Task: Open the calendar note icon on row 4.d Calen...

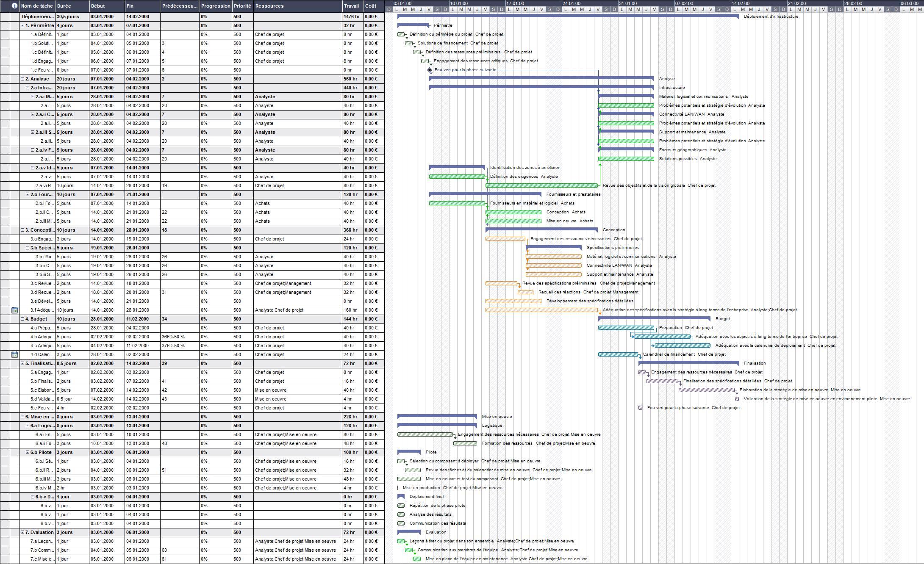Action: click(14, 354)
